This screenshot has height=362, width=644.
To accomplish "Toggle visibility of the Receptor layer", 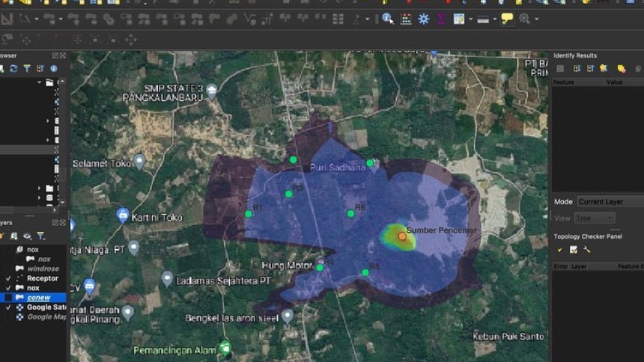I will click(x=8, y=278).
